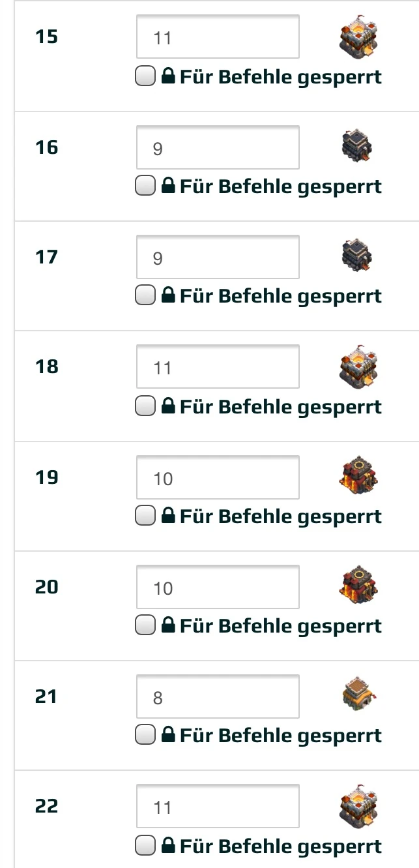Screen dimensions: 419x868
Task: Click the Town Hall 10 icon in row 19
Action: pyautogui.click(x=358, y=477)
